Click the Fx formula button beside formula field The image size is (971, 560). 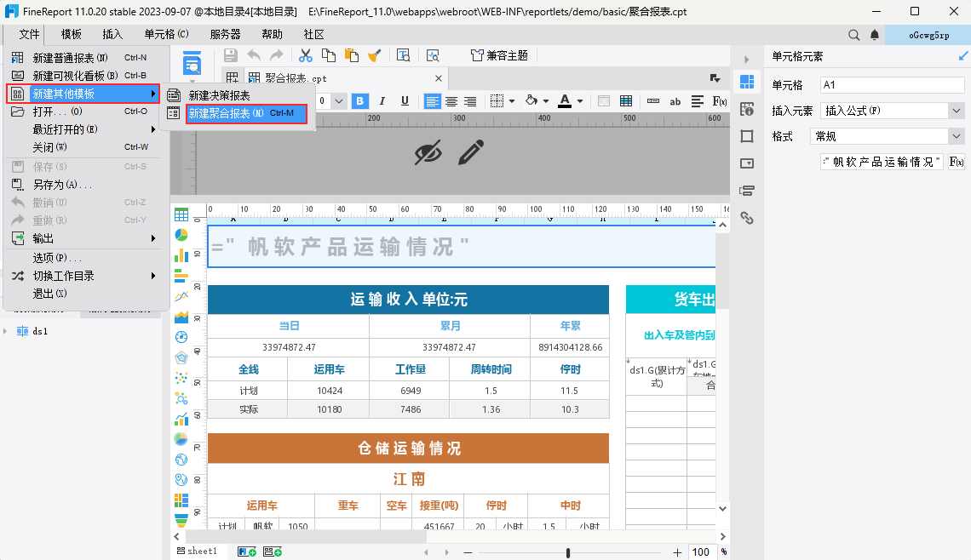point(957,162)
